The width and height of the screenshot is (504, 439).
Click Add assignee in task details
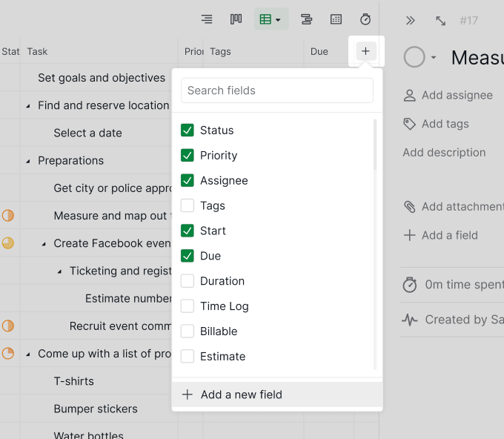point(457,95)
